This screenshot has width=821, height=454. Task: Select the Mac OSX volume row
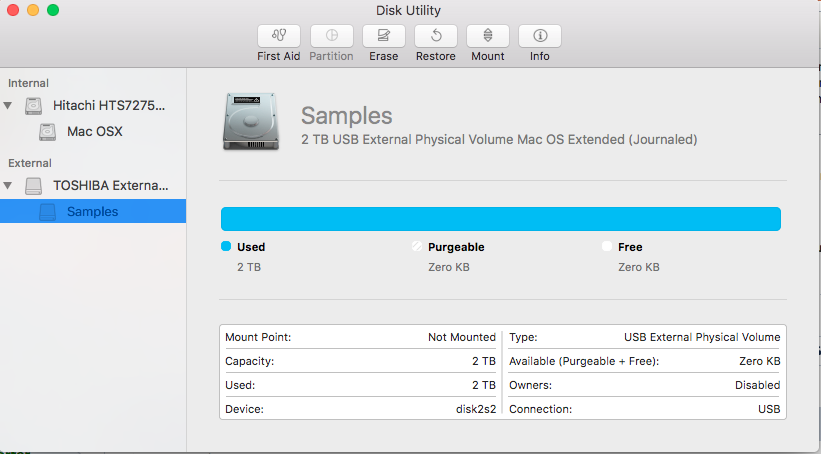pyautogui.click(x=93, y=131)
